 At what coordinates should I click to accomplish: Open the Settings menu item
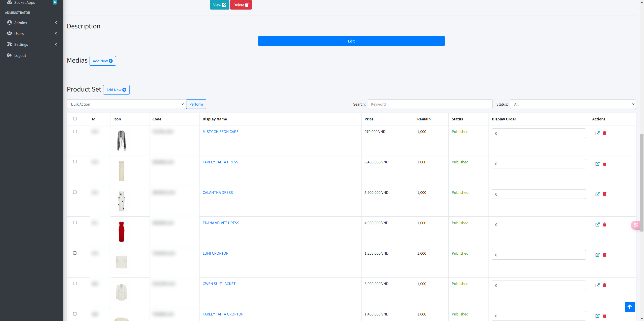(31, 44)
